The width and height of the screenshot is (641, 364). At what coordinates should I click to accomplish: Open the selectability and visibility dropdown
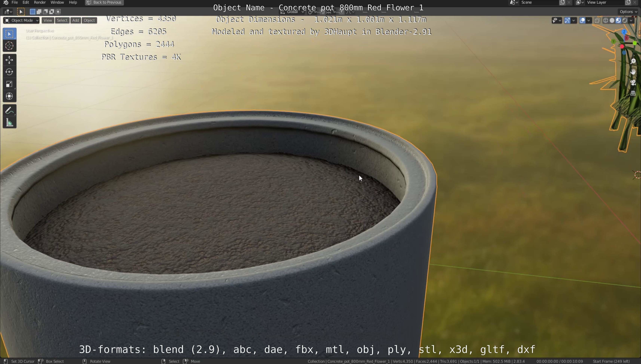coord(557,21)
